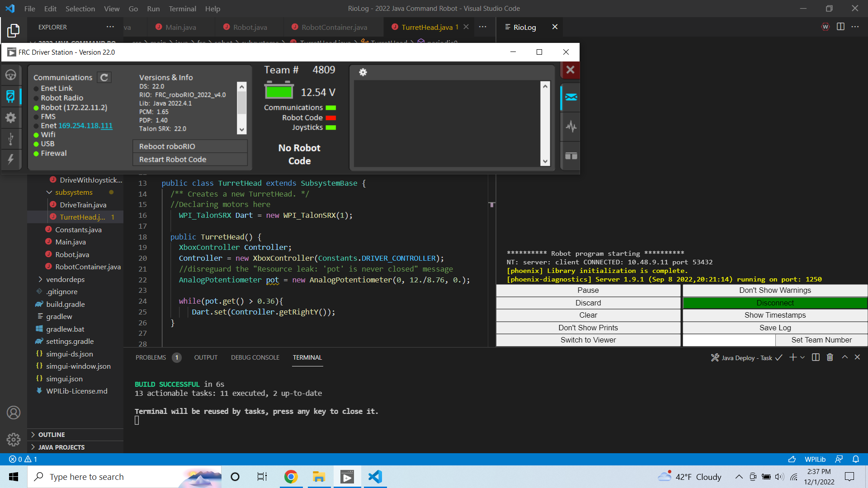Open Constants.java in the Explorer
The width and height of the screenshot is (868, 488).
coord(78,230)
